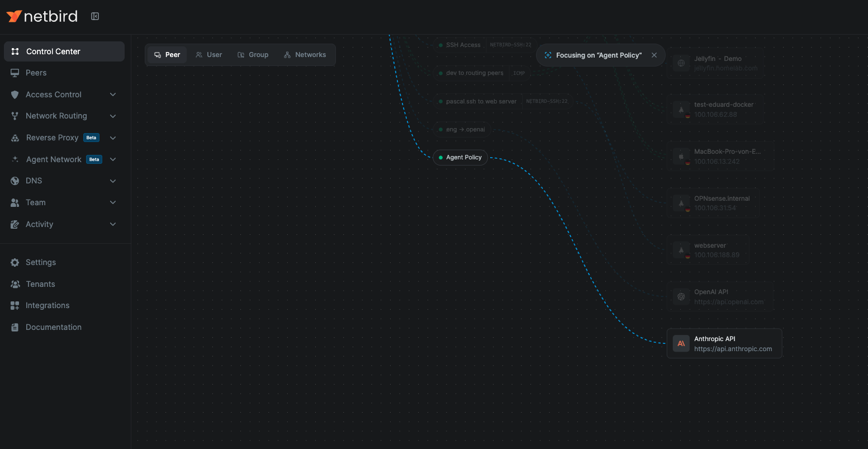This screenshot has height=449, width=868.
Task: Click the Activity icon in sidebar
Action: pos(15,224)
